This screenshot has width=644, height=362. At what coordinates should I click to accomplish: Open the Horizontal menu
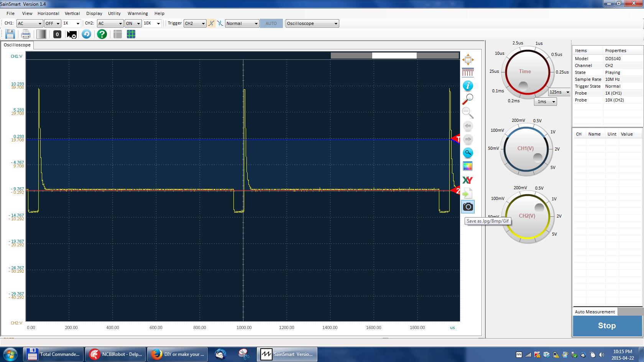click(x=48, y=13)
